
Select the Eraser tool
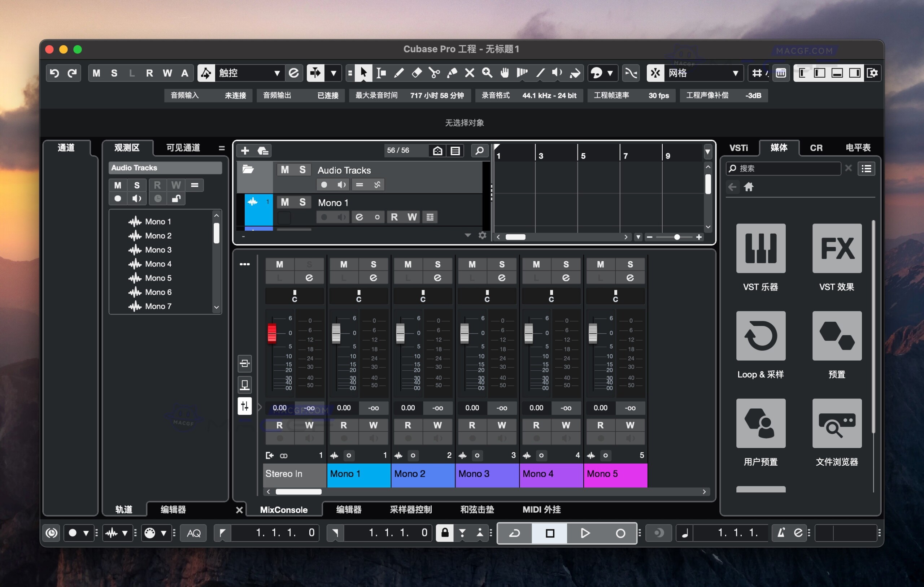point(417,73)
